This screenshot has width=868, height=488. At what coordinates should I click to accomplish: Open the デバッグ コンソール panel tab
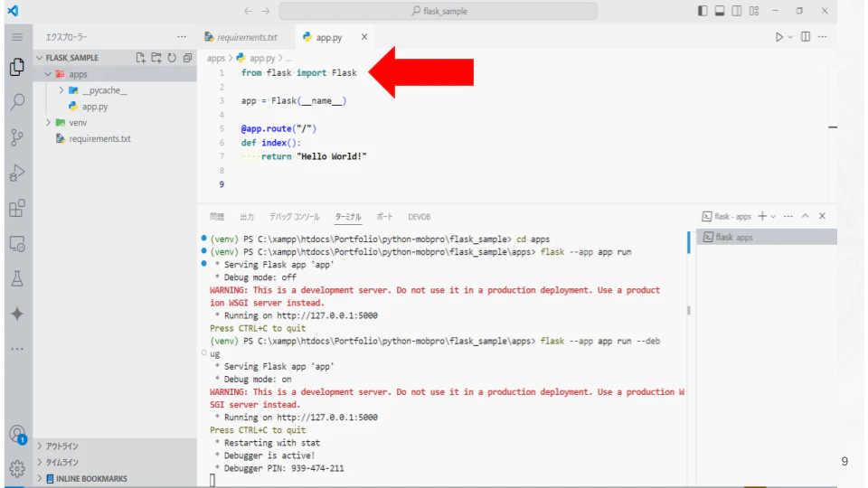click(x=295, y=217)
